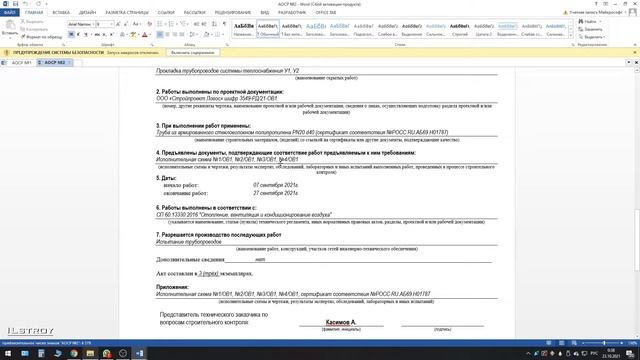The height and width of the screenshot is (360, 640).
Task: Click the font color red A button
Action: tap(144, 35)
